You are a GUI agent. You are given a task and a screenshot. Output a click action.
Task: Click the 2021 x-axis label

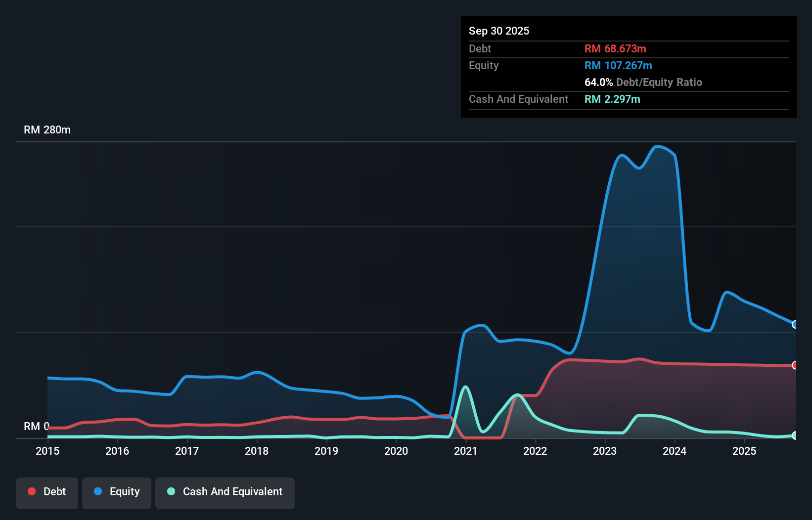coord(466,451)
